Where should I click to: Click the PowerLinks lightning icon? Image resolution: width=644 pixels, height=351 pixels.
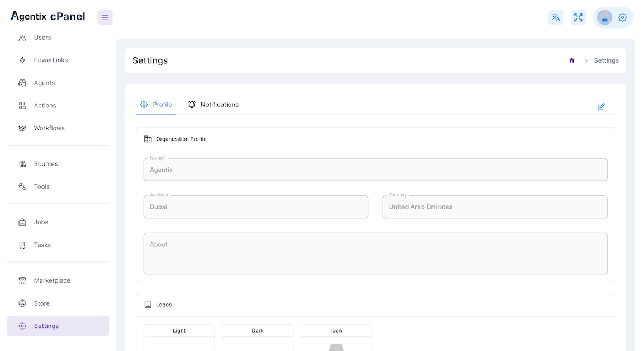[22, 60]
